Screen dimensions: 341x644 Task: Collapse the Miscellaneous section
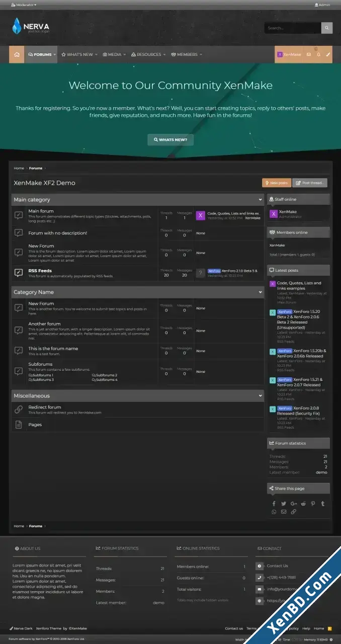coord(260,396)
